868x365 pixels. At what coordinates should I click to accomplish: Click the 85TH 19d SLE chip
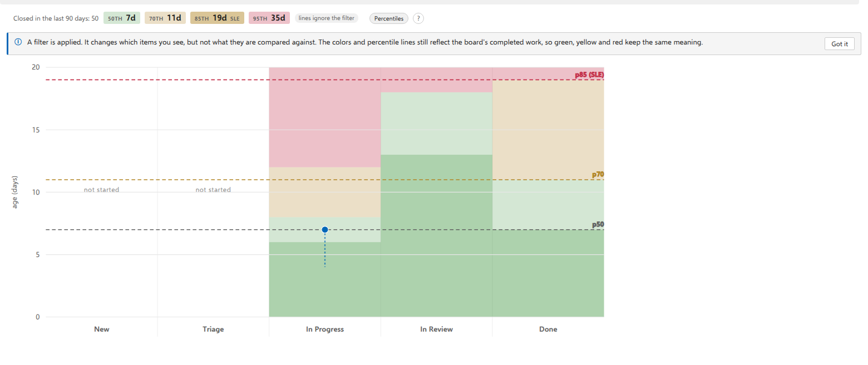(217, 18)
